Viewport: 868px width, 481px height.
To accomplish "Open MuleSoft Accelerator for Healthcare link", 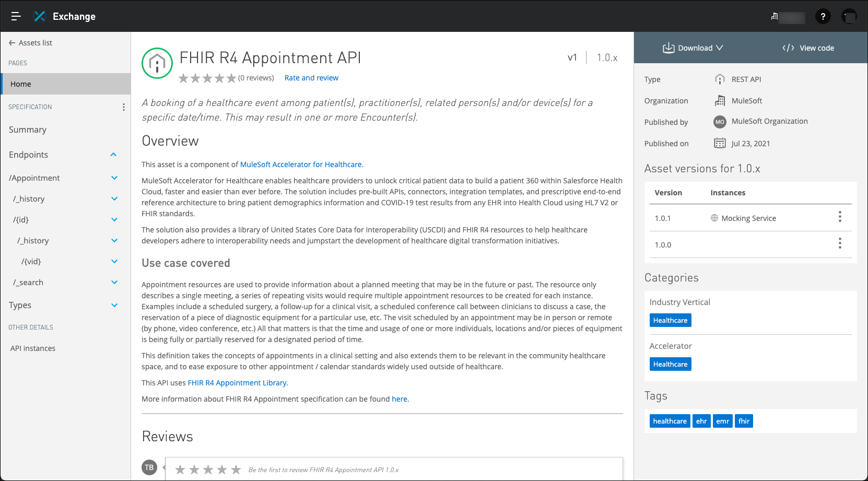I will click(x=301, y=165).
